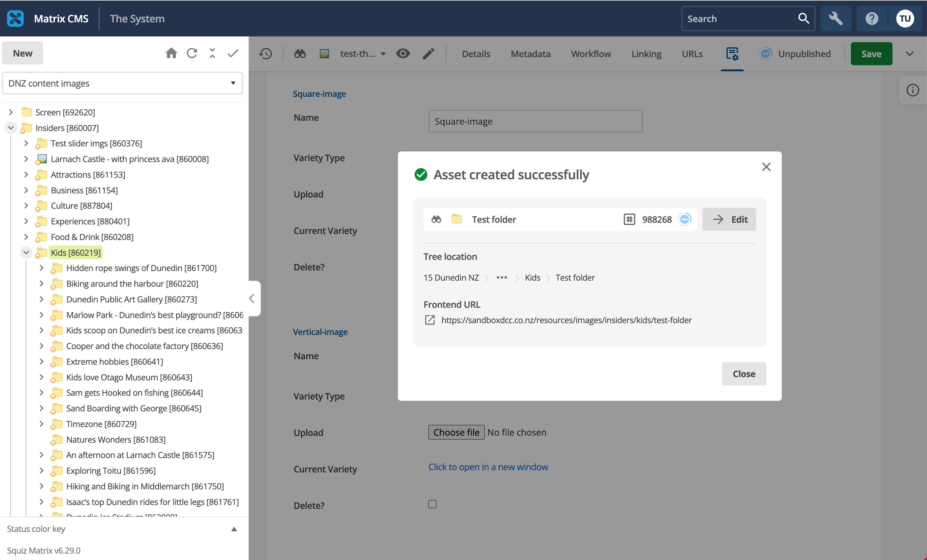
Task: Click the New button
Action: tap(23, 53)
